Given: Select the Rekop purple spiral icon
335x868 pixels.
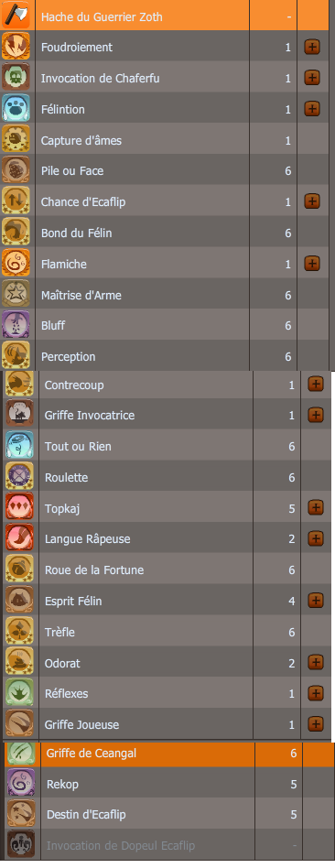Looking at the screenshot, I should [21, 783].
